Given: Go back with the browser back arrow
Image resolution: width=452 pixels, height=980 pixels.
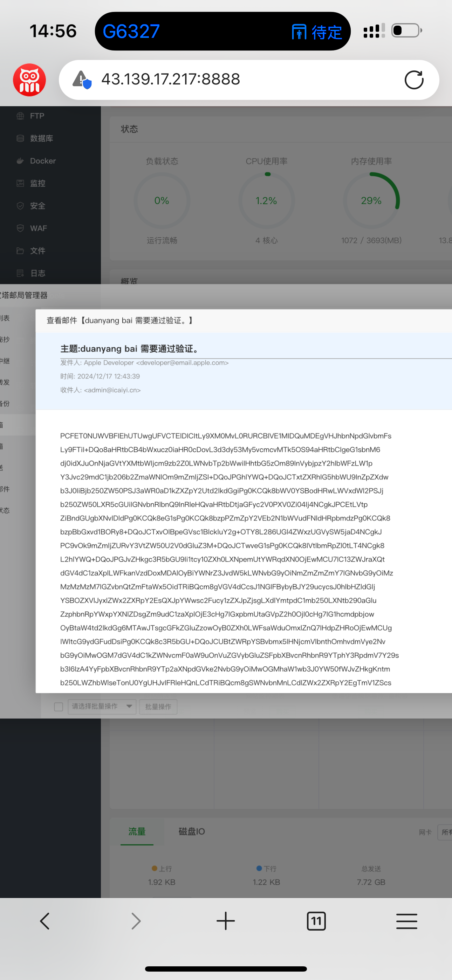Looking at the screenshot, I should pos(45,921).
